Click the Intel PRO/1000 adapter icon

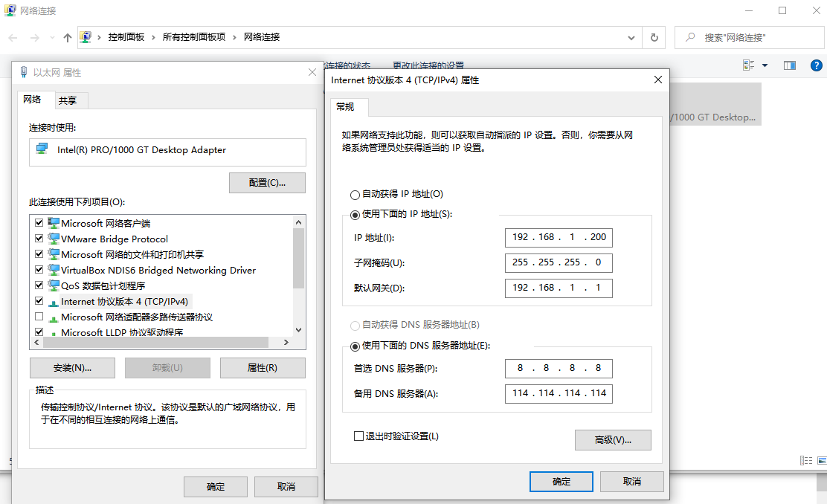pos(42,149)
